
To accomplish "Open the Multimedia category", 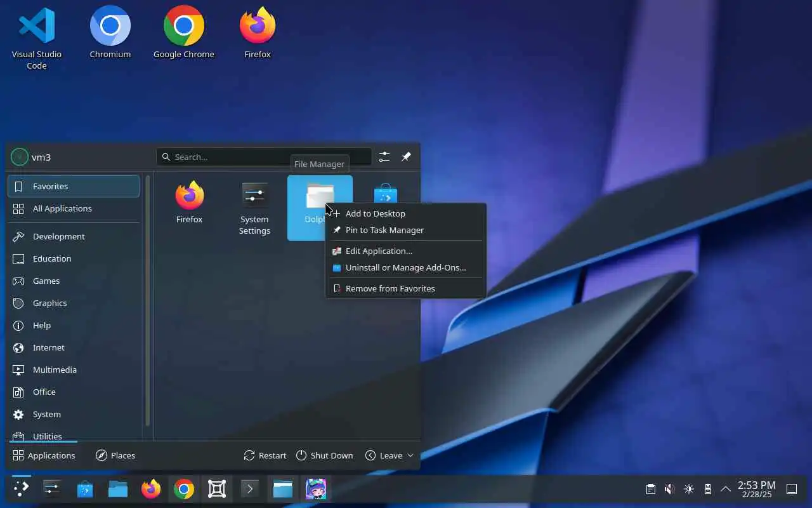I will click(x=74, y=370).
